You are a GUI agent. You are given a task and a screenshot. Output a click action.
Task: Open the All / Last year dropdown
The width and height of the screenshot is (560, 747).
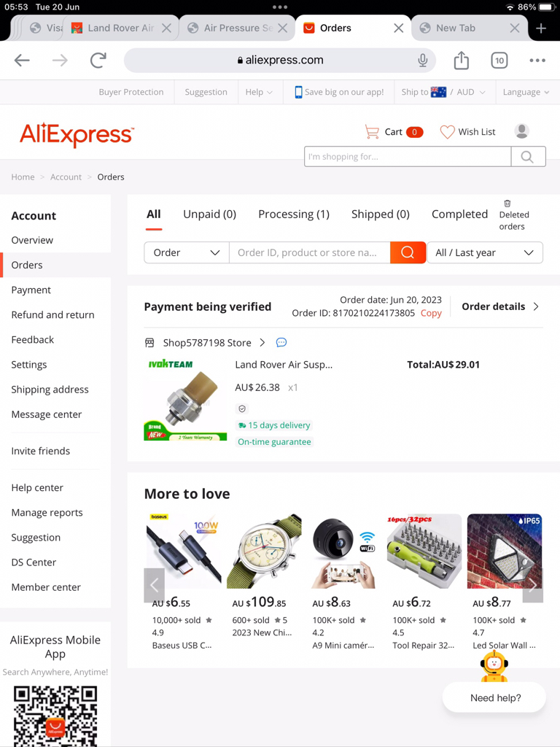pyautogui.click(x=485, y=252)
